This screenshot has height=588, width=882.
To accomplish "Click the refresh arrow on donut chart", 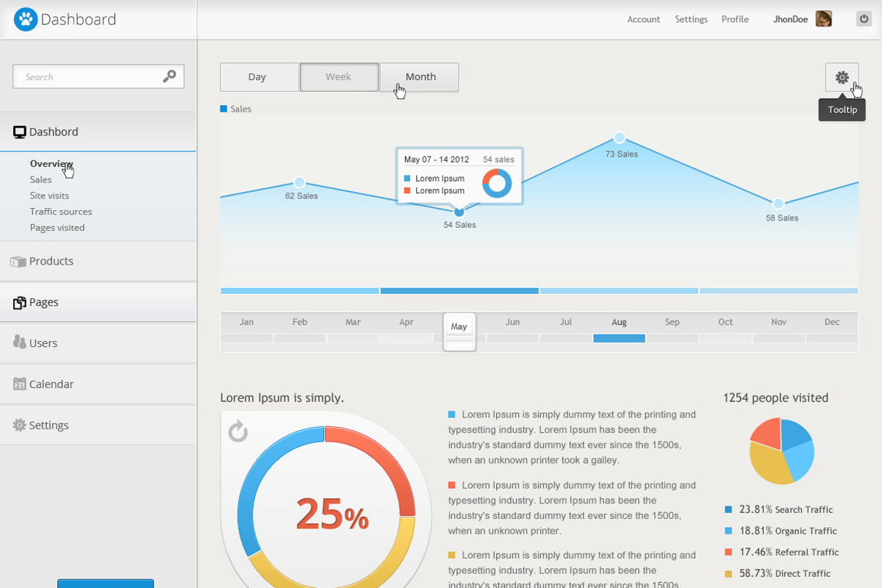I will pos(237,431).
